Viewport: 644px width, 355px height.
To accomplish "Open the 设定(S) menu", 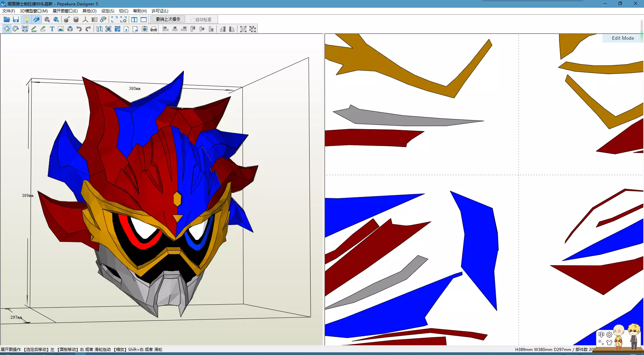I will click(x=108, y=11).
